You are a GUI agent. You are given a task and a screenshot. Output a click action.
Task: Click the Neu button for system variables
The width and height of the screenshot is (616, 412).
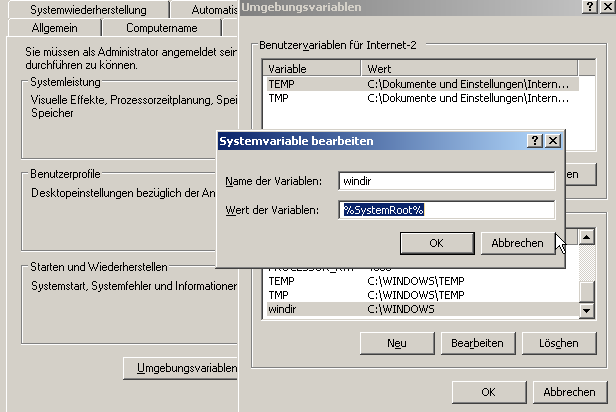tap(396, 343)
